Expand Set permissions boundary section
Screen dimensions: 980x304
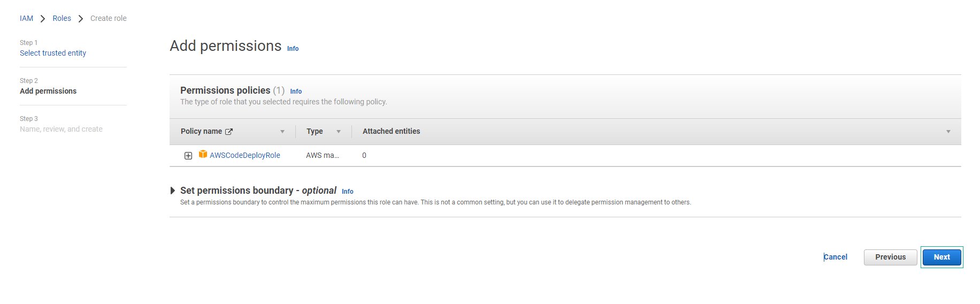pos(173,191)
